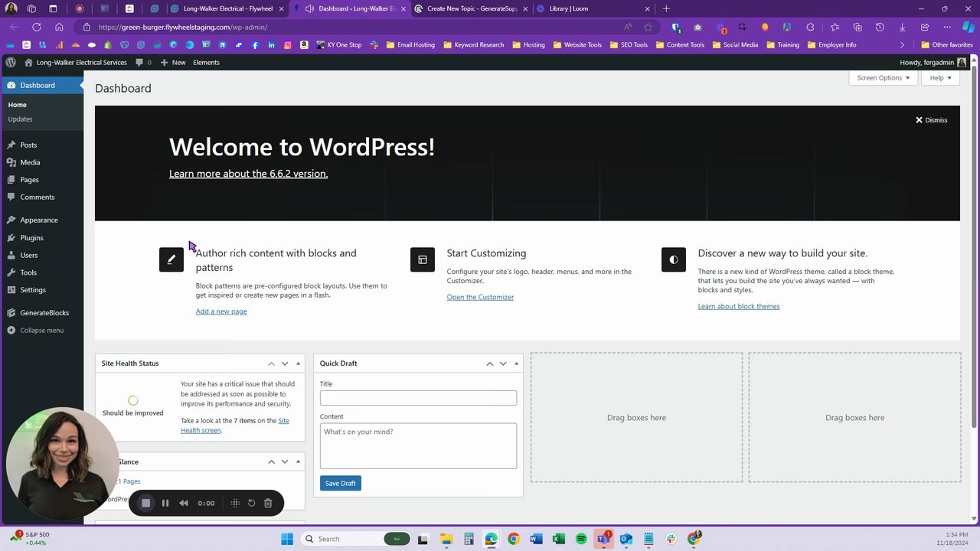Delete the Loom recording with trash icon
The image size is (980, 551).
(x=268, y=503)
